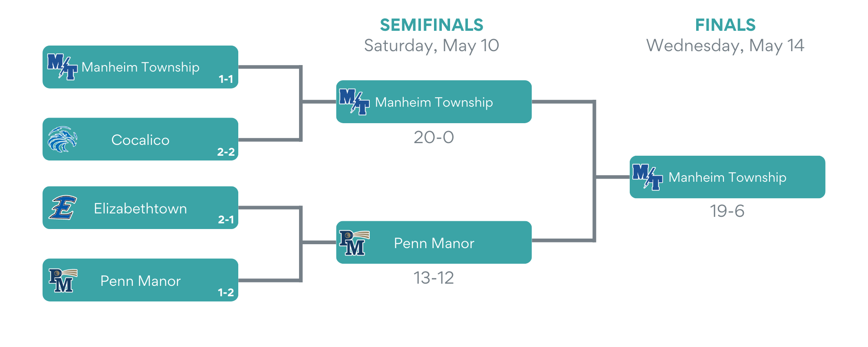Click the Cocalico team name
The height and width of the screenshot is (347, 868).
click(140, 140)
